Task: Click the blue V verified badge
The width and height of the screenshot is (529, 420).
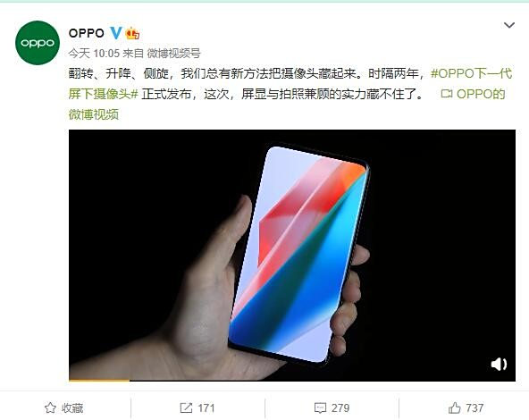Action: pyautogui.click(x=116, y=33)
